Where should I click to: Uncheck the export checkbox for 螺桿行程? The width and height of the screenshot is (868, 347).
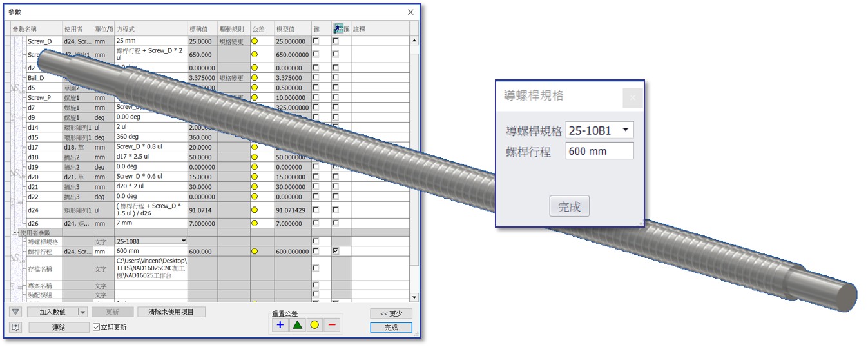[336, 251]
